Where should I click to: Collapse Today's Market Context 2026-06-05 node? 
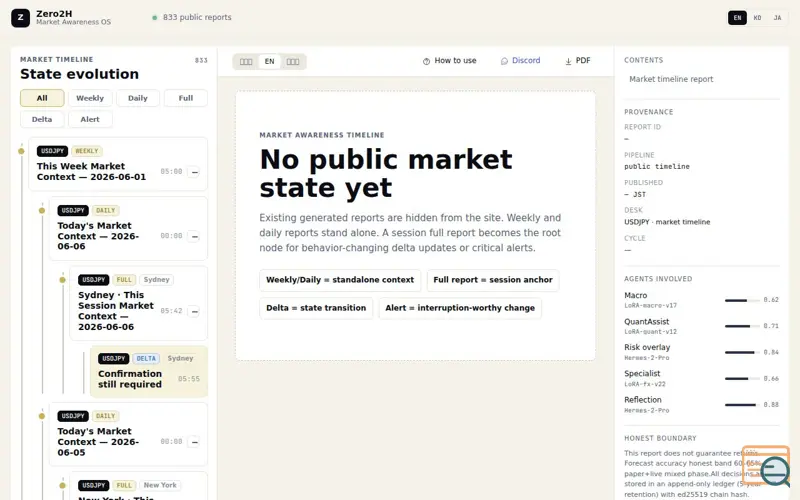(194, 442)
